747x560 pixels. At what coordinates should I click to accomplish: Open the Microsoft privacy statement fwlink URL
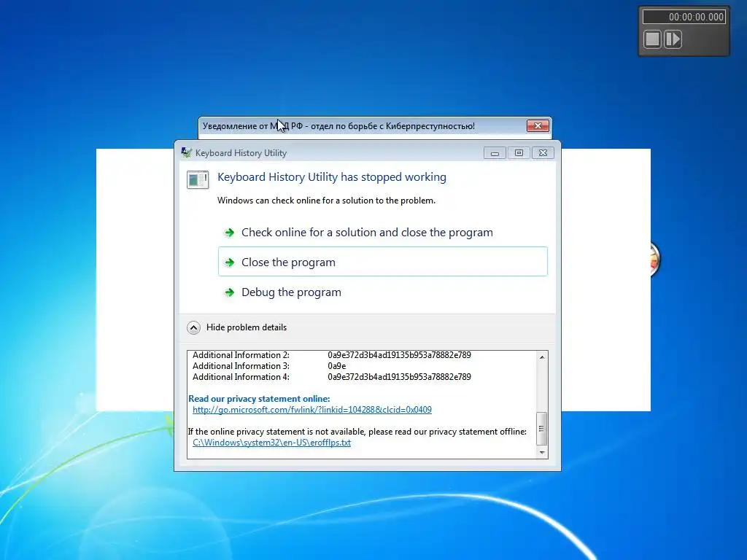pos(312,410)
